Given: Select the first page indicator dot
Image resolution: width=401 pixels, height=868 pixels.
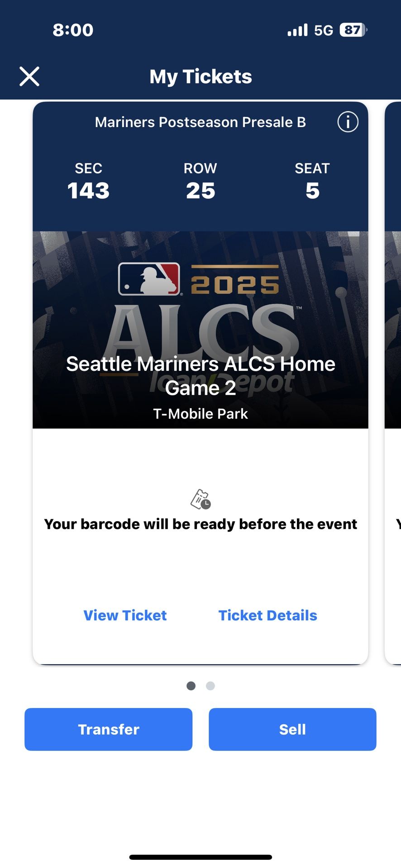Looking at the screenshot, I should tap(191, 686).
